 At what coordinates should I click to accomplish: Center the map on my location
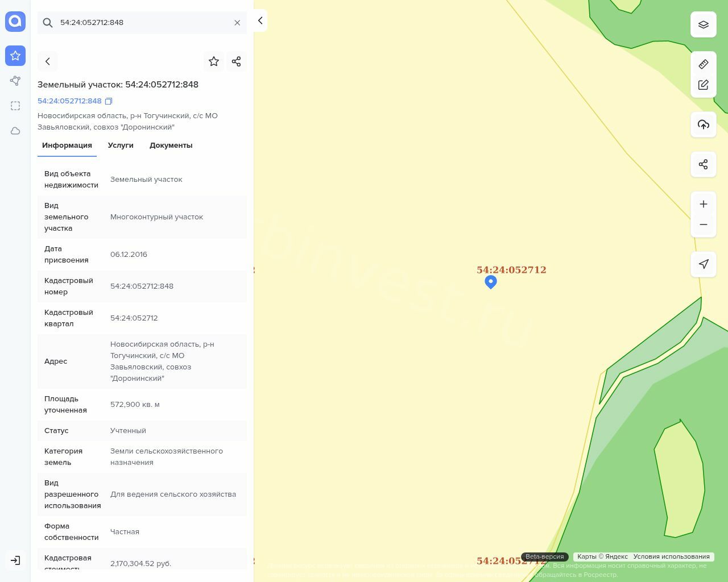pos(704,264)
